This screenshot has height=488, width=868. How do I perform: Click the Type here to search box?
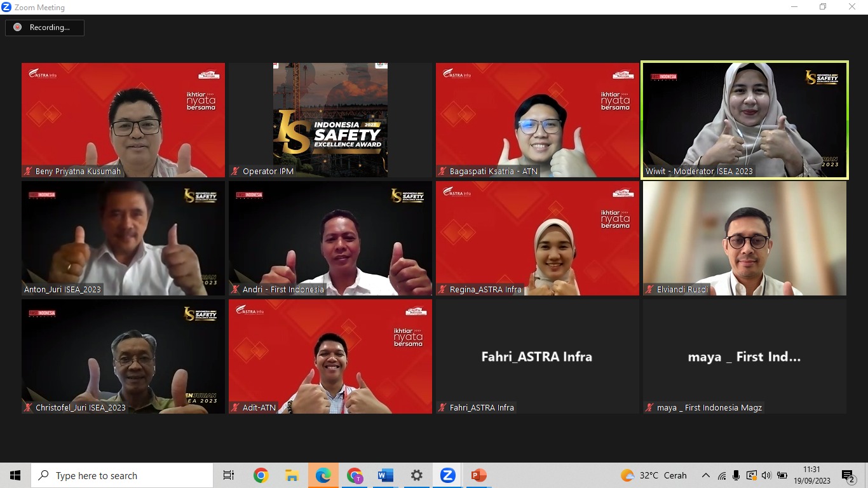tap(122, 475)
